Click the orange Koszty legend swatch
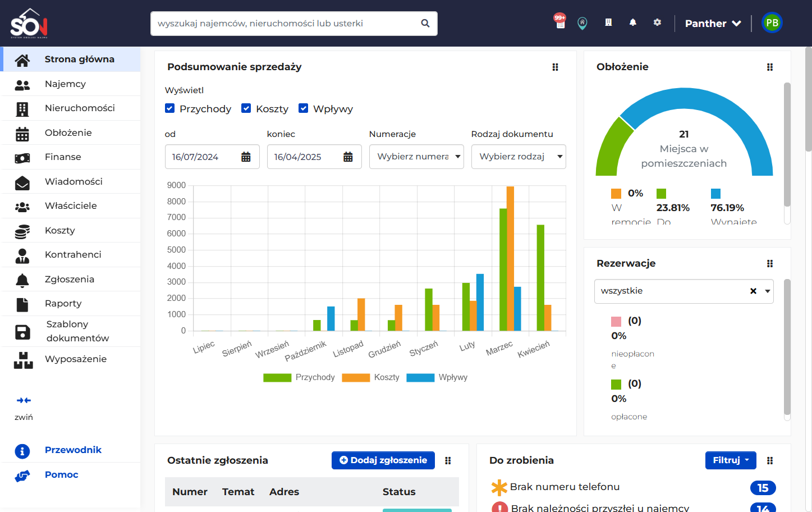 tap(356, 378)
